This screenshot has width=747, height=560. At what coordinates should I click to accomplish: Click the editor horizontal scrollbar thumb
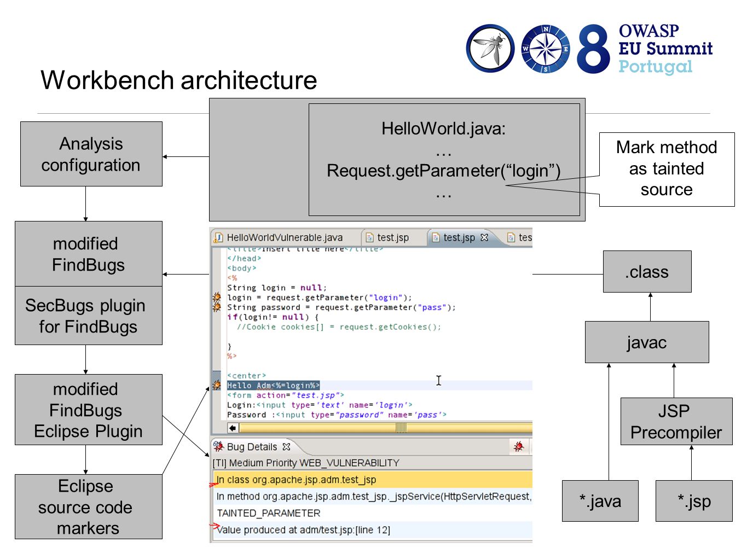click(x=401, y=428)
